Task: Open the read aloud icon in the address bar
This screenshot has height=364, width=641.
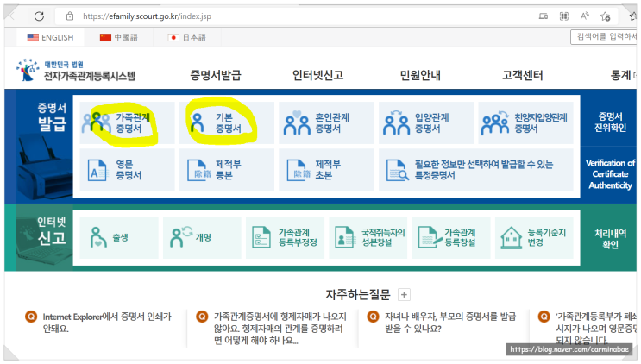Action: (x=585, y=16)
